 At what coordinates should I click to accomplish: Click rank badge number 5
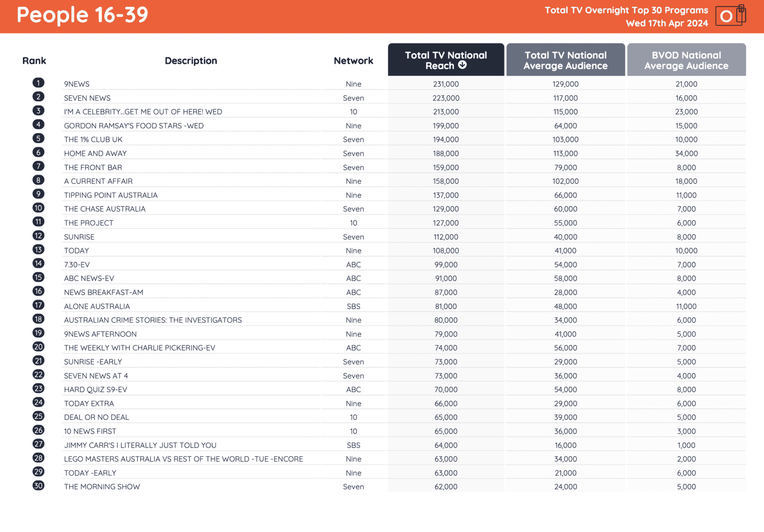tap(39, 138)
